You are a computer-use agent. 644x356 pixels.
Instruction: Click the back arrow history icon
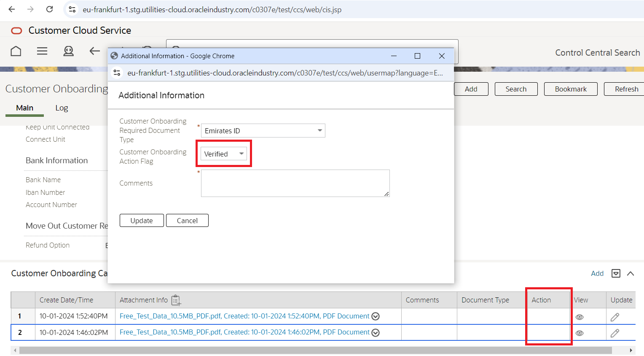[94, 51]
